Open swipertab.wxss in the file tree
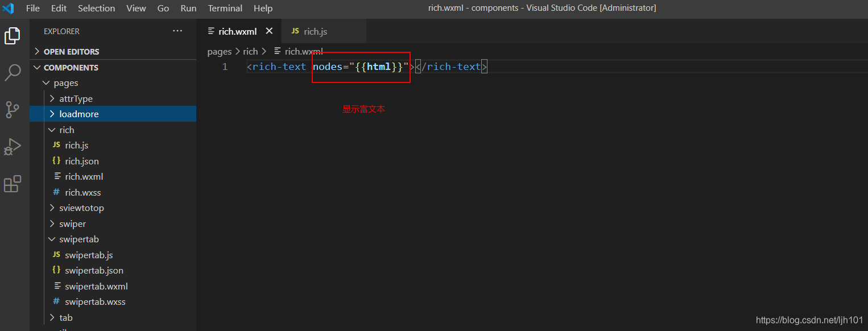 tap(113, 301)
